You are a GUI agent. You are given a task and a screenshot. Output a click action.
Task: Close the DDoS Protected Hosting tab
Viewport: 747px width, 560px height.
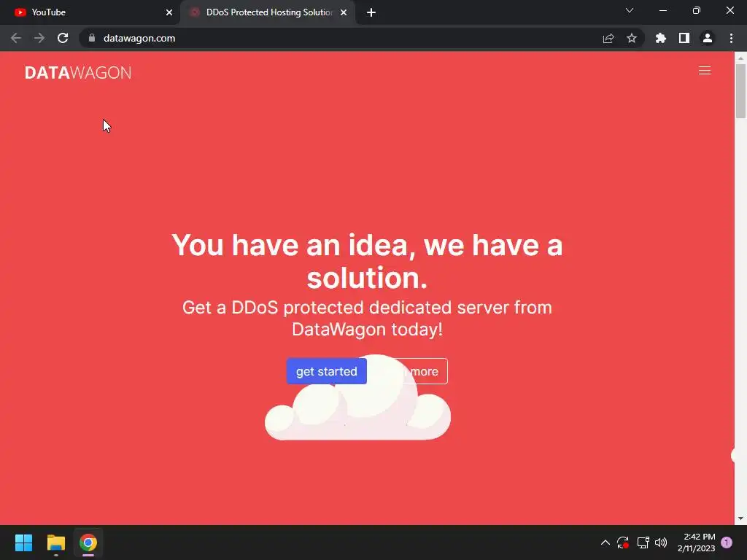344,12
